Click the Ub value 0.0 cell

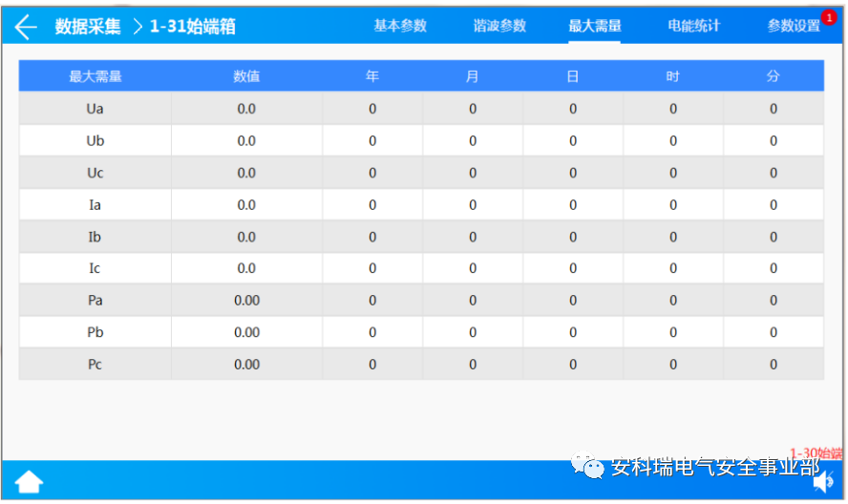(x=246, y=140)
